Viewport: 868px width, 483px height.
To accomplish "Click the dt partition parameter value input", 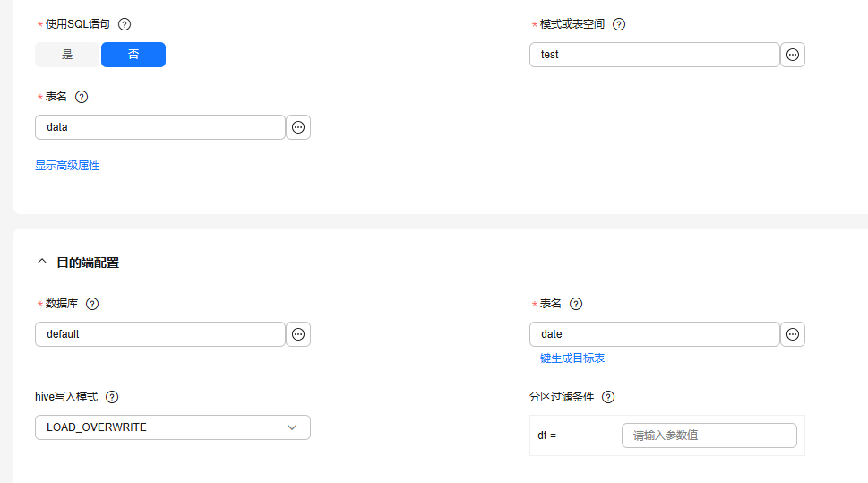I will tap(709, 436).
